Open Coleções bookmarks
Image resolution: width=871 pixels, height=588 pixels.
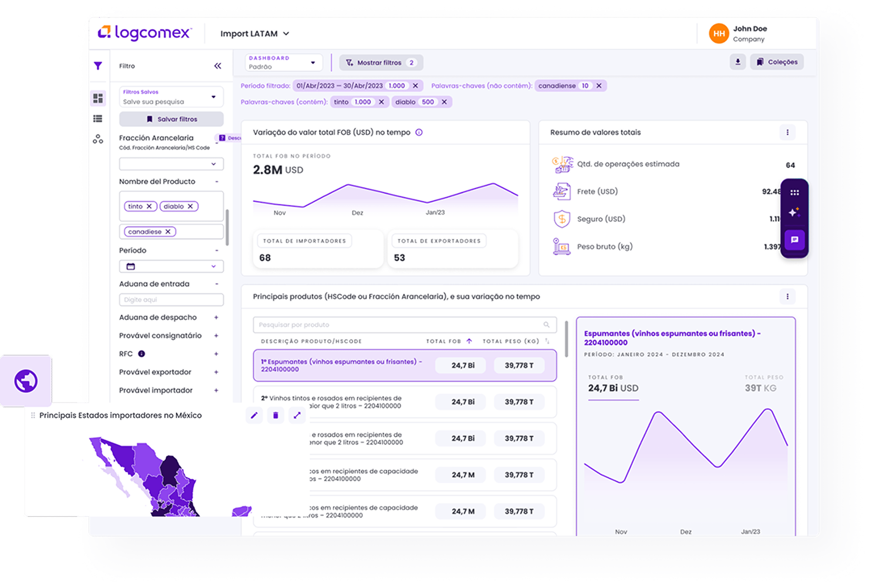coord(777,62)
